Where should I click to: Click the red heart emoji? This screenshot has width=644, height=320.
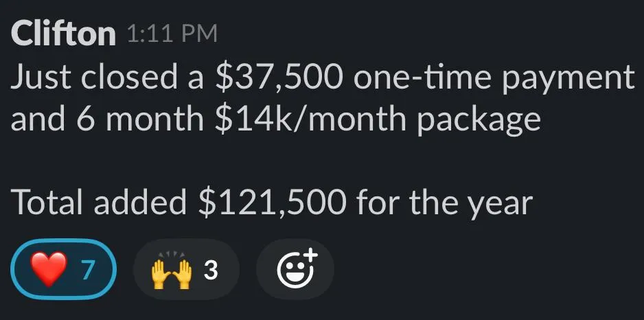49,269
